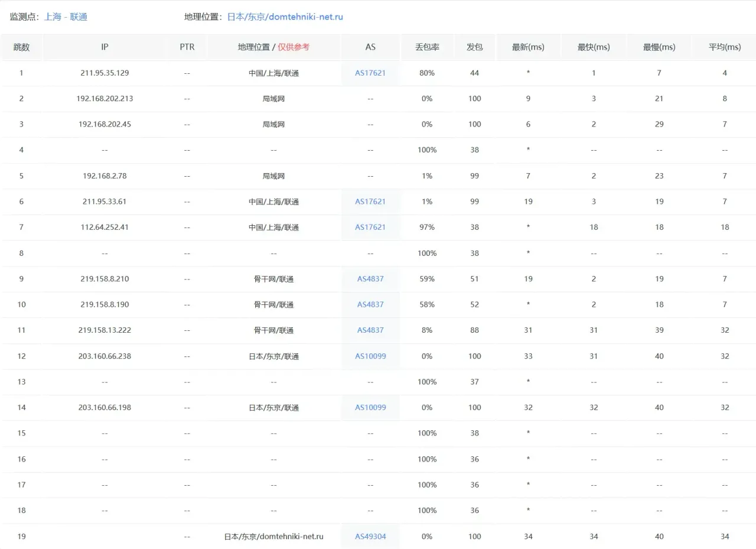Image resolution: width=756 pixels, height=549 pixels.
Task: Select IP address 203.160.66.238
Action: pyautogui.click(x=105, y=356)
